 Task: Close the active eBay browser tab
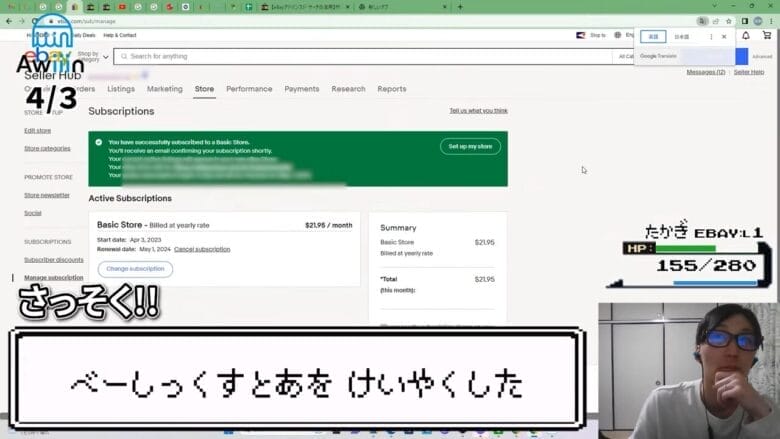coord(347,7)
